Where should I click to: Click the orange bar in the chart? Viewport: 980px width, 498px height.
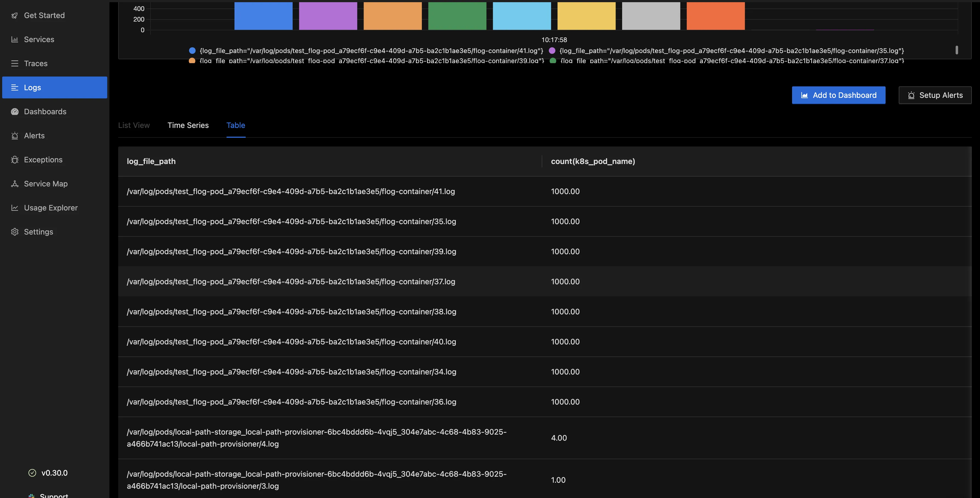[x=393, y=16]
